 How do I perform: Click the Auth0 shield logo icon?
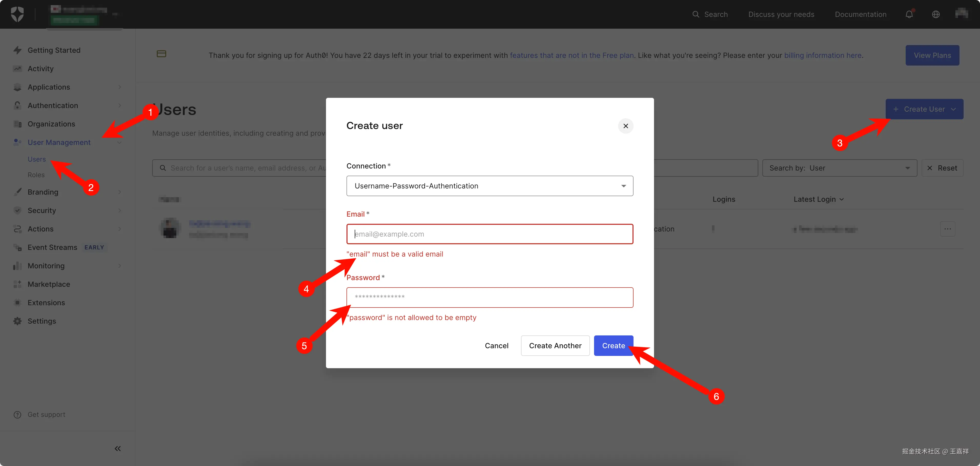pos(17,14)
